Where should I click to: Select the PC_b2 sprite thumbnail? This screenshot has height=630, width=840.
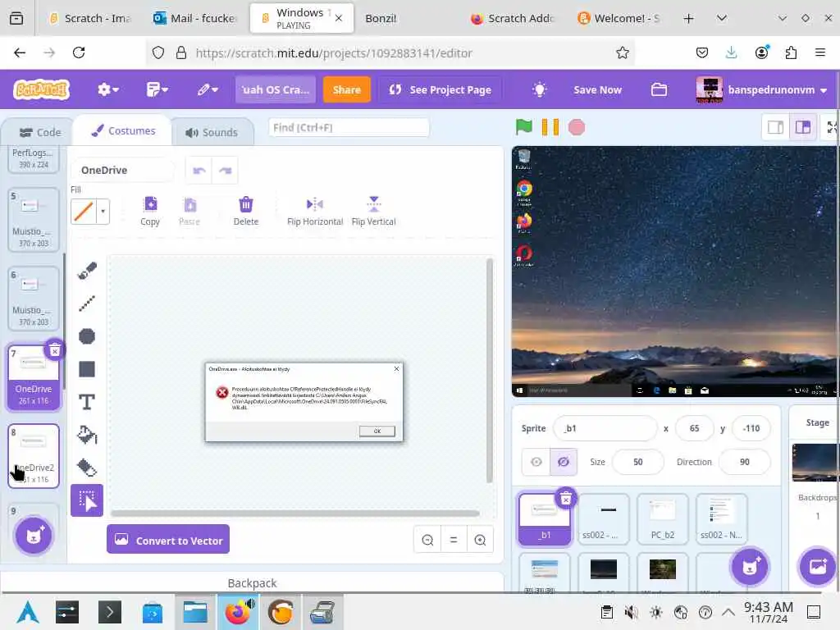tap(662, 518)
